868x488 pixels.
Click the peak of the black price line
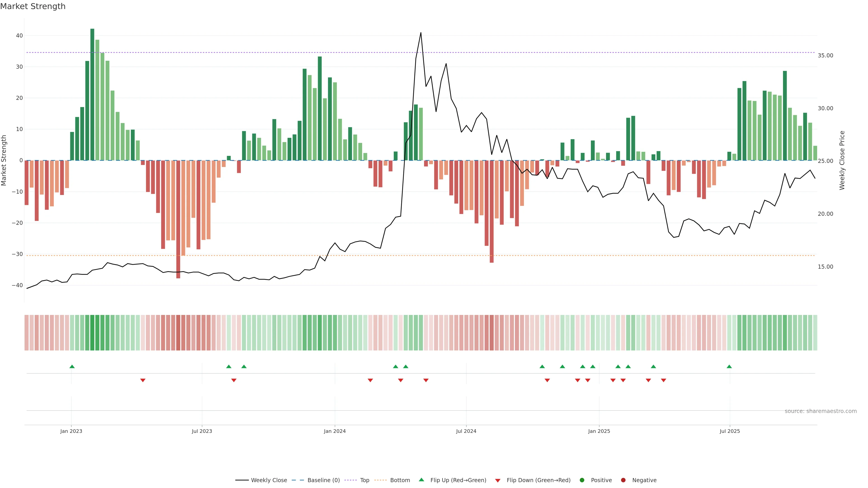[x=421, y=33]
